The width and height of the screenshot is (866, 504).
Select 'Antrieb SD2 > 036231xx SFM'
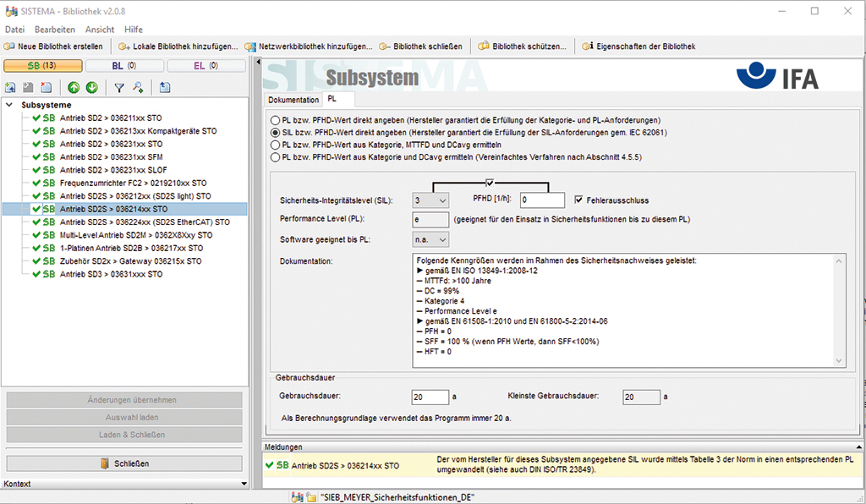point(111,156)
